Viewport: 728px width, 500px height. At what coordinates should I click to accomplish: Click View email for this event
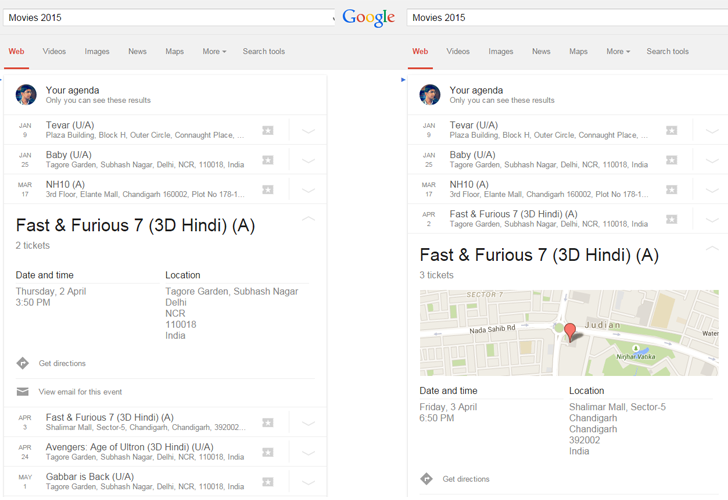80,392
